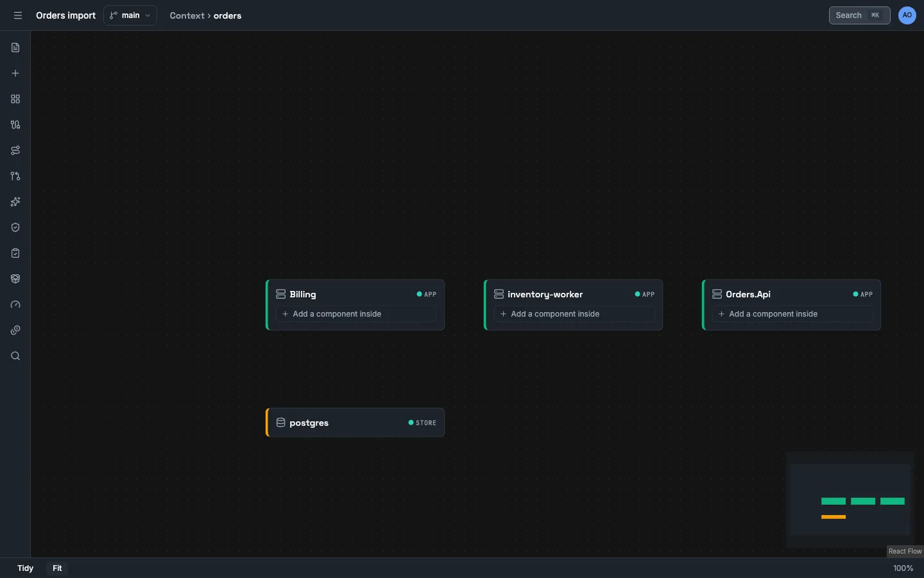The height and width of the screenshot is (578, 924).
Task: Click the Fit button
Action: (x=57, y=568)
